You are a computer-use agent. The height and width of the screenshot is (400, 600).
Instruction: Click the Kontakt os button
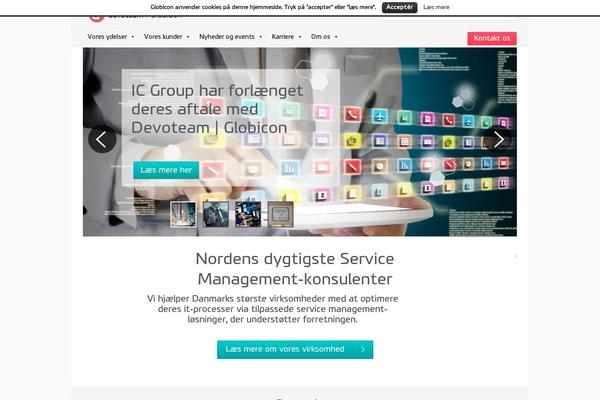492,38
